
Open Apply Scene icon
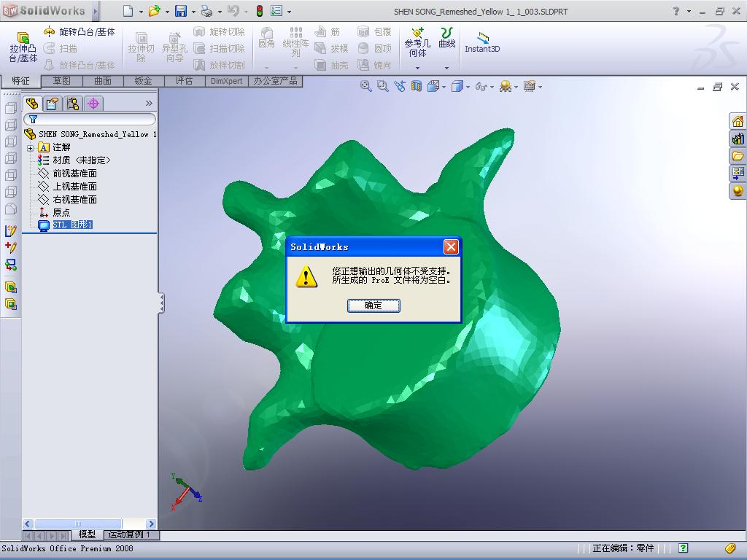(506, 86)
